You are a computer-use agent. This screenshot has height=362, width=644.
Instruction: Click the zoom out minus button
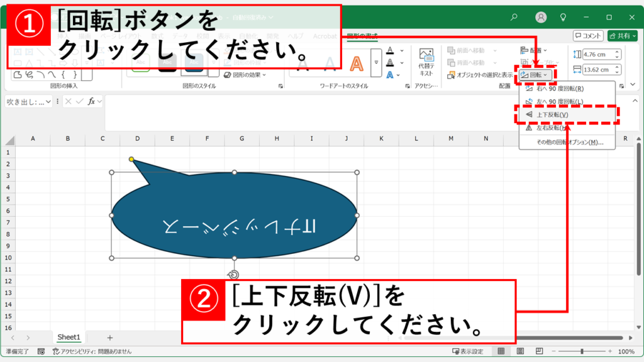[553, 351]
